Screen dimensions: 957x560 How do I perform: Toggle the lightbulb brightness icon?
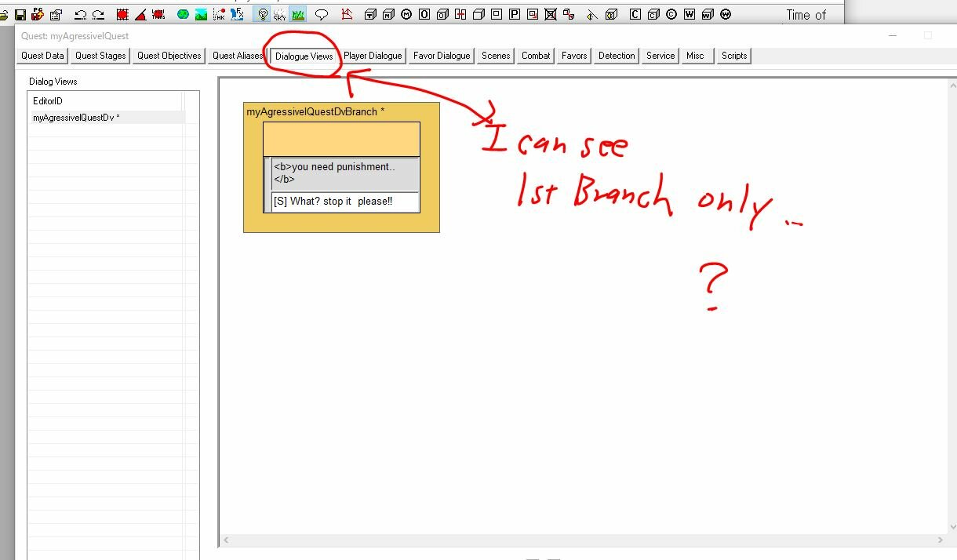pyautogui.click(x=262, y=15)
